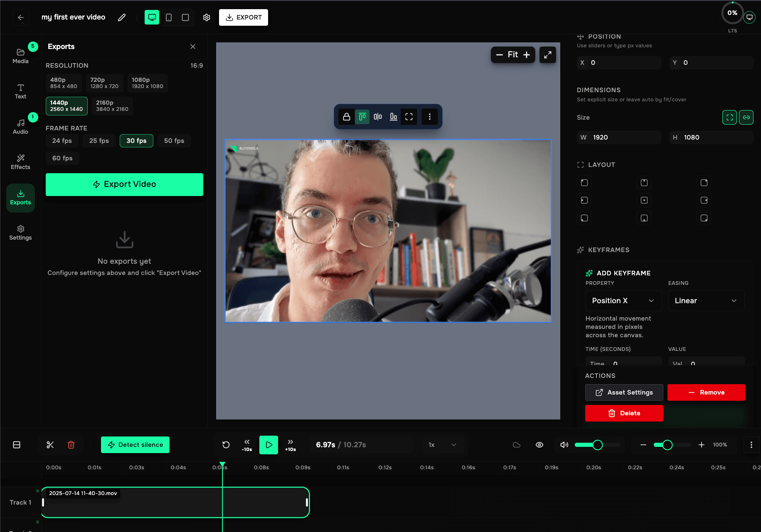This screenshot has height=532, width=761.
Task: Adjust the volume slider
Action: tap(597, 444)
